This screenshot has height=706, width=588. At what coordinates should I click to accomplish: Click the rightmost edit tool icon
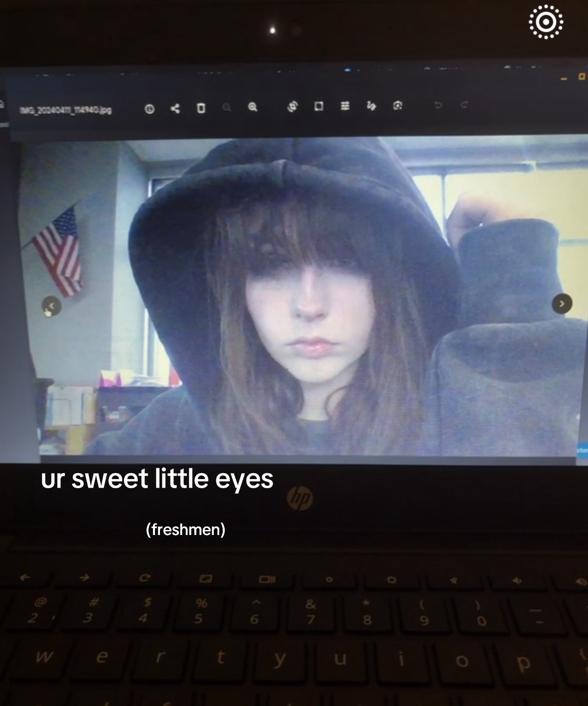[397, 105]
